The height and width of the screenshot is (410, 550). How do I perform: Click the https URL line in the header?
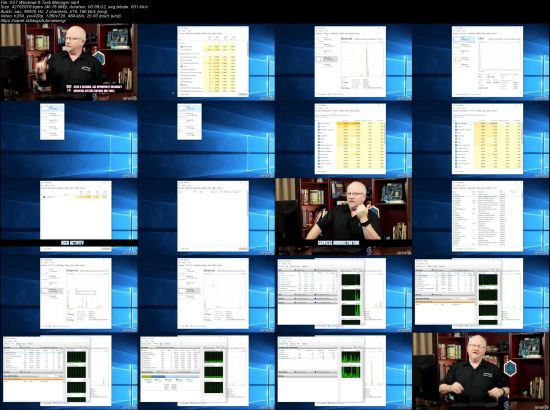33,20
